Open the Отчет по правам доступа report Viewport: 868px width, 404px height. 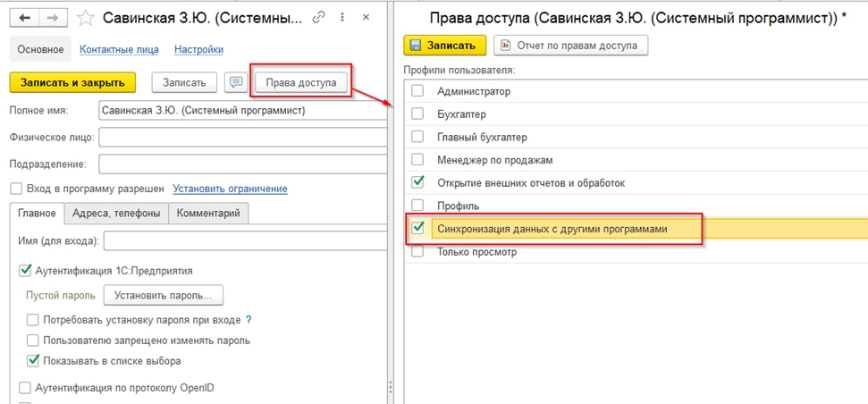[x=571, y=45]
